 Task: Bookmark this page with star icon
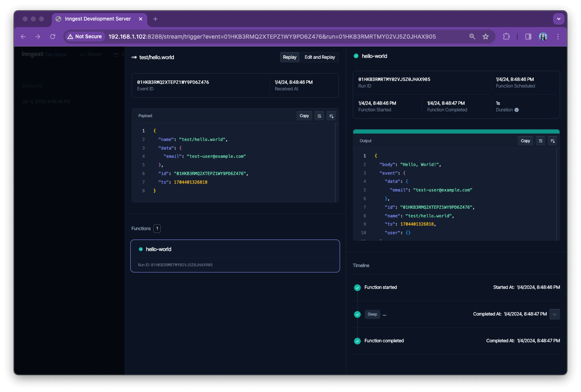(x=486, y=37)
